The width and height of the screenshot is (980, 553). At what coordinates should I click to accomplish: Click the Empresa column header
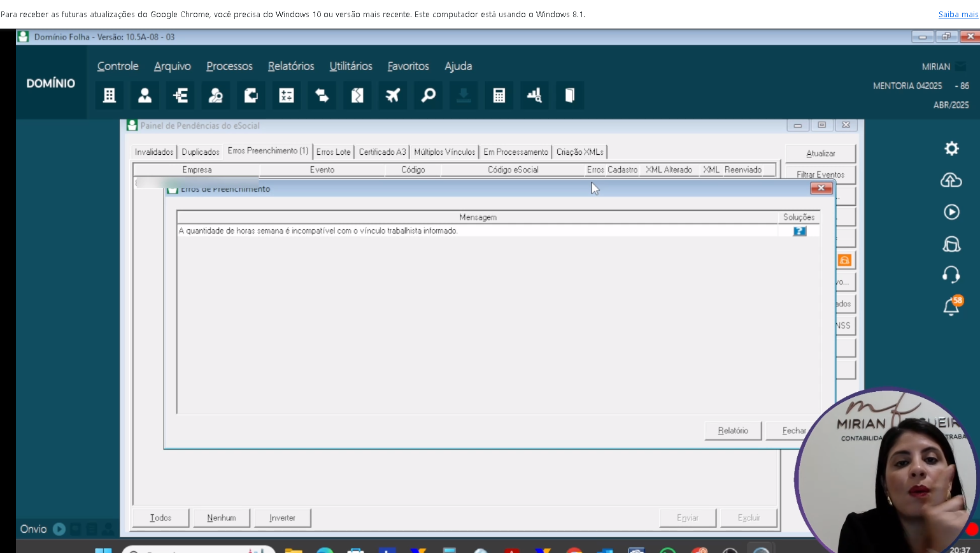(x=197, y=170)
